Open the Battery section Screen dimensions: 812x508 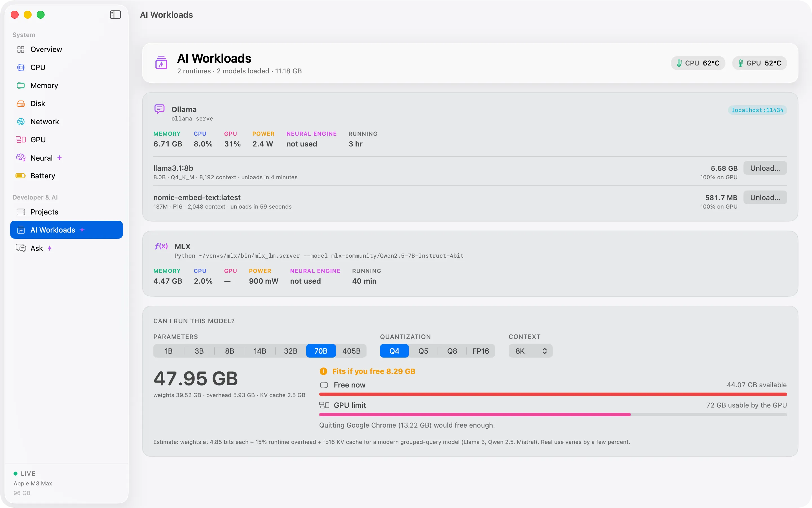(x=67, y=176)
